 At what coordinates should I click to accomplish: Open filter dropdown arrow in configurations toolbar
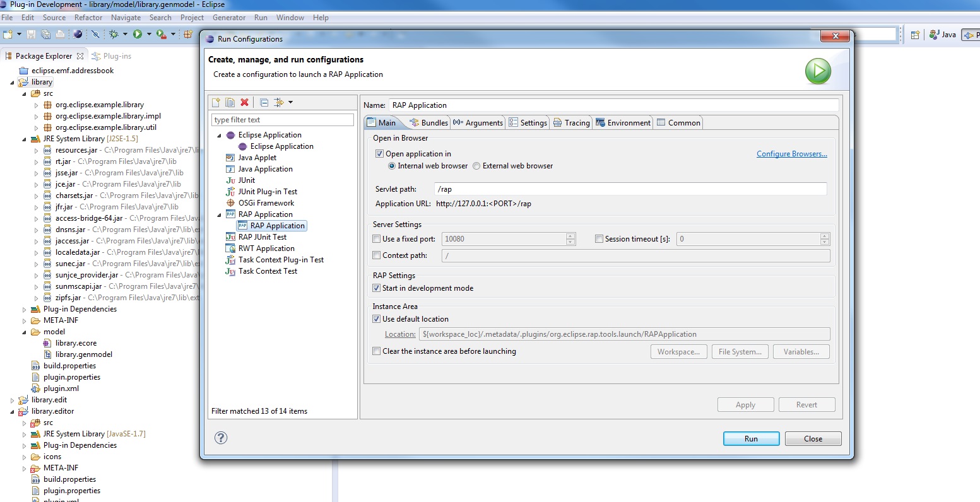pyautogui.click(x=290, y=102)
